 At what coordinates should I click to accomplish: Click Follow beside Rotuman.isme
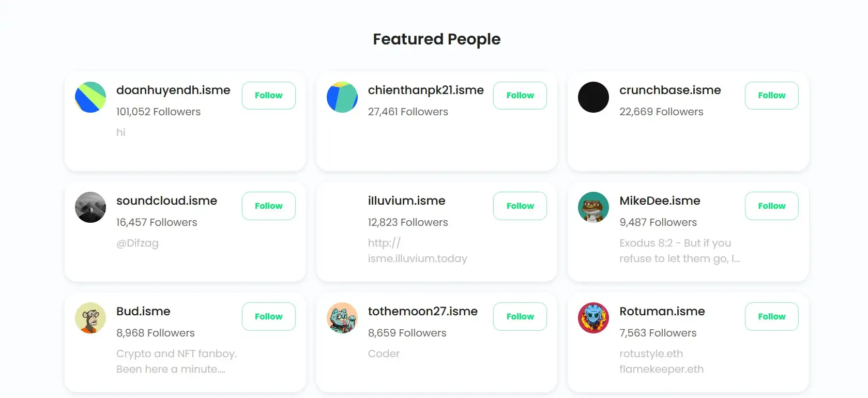771,316
